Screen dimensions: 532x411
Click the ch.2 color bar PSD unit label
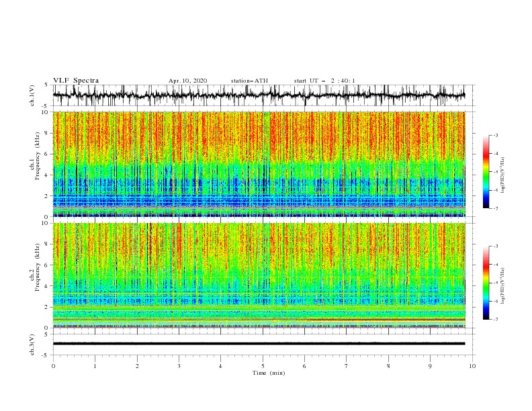click(503, 285)
